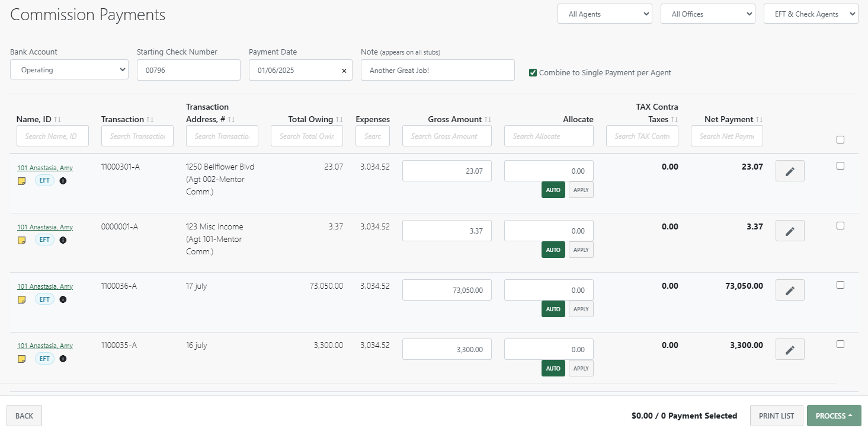The image size is (868, 431).
Task: Click the PRINT LIST button
Action: (776, 416)
